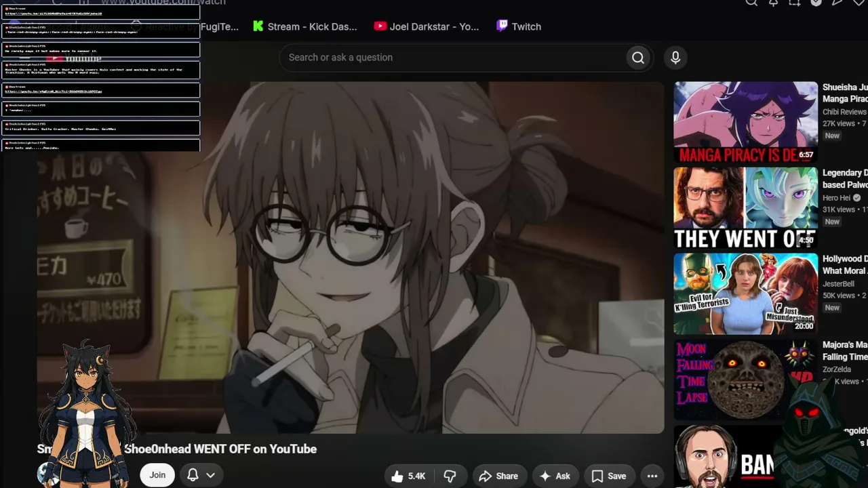Open the Joel Darkstar YouTube bookmark icon
The width and height of the screenshot is (868, 488).
(380, 26)
